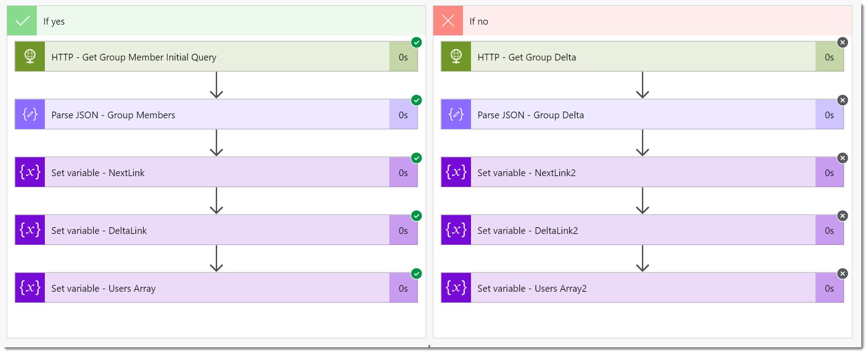Viewport: 868px width, 354px height.
Task: Expand Parse JSON - Group Delta action
Action: click(642, 114)
